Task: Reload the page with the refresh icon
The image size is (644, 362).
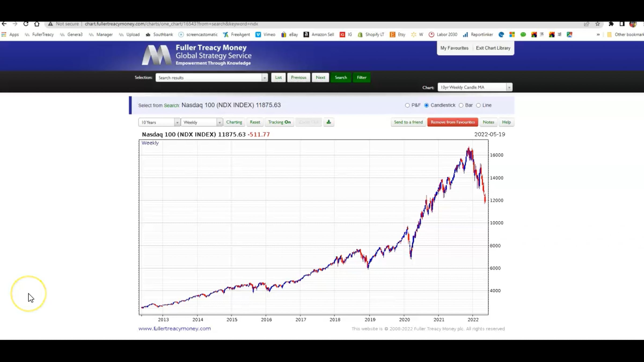Action: (x=26, y=24)
